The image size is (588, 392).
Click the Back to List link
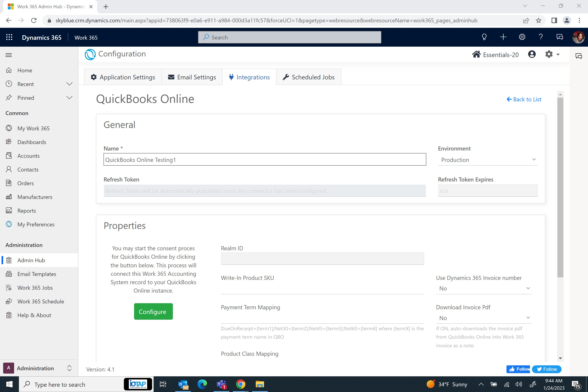524,100
